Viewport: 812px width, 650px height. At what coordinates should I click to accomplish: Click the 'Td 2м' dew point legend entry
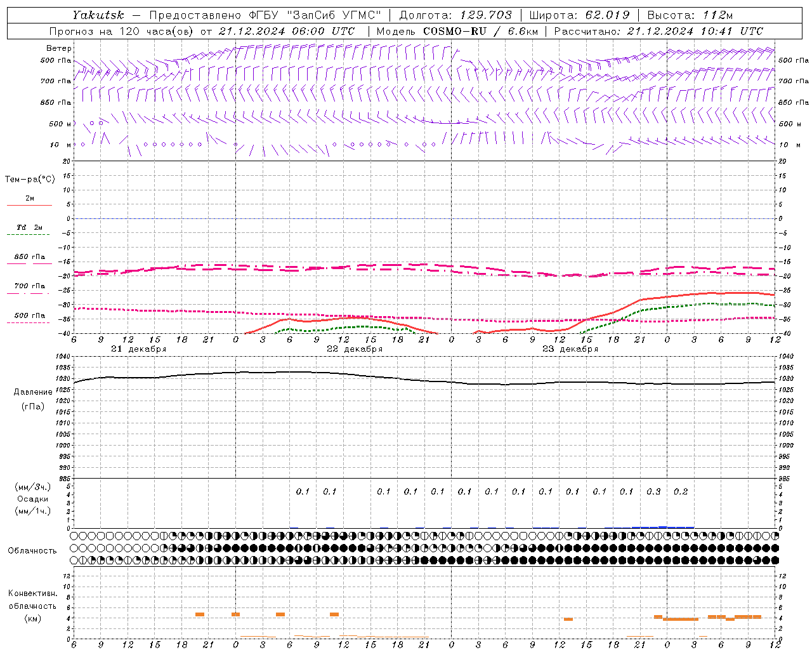(x=30, y=227)
